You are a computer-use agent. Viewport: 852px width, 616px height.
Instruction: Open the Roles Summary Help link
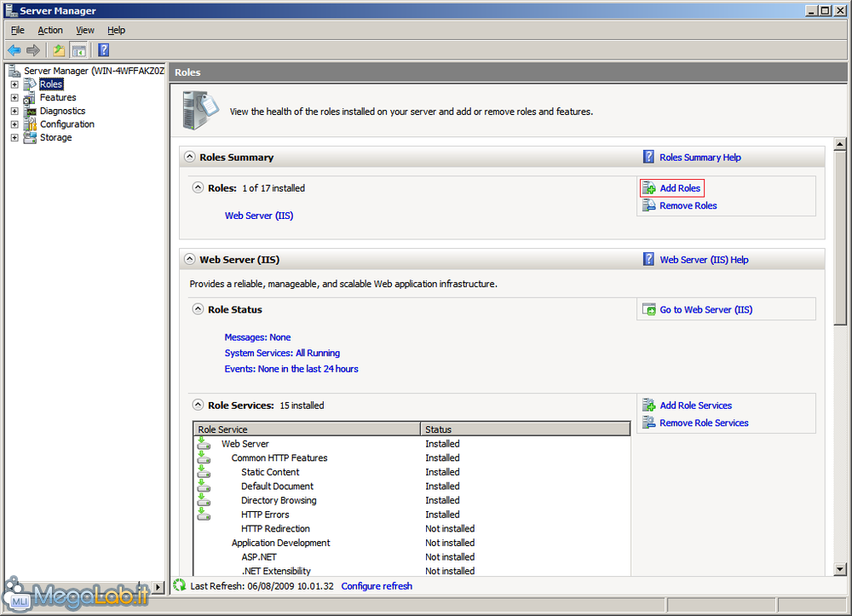point(699,157)
